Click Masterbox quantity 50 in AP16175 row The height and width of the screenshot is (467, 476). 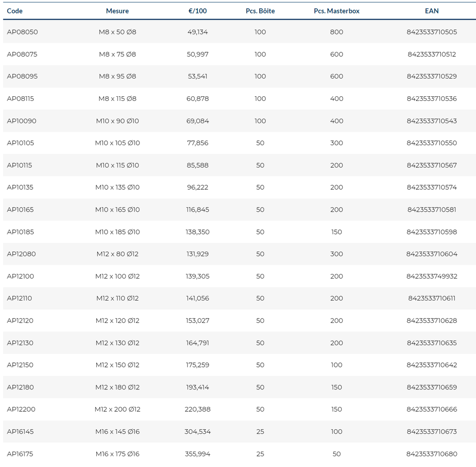click(337, 454)
